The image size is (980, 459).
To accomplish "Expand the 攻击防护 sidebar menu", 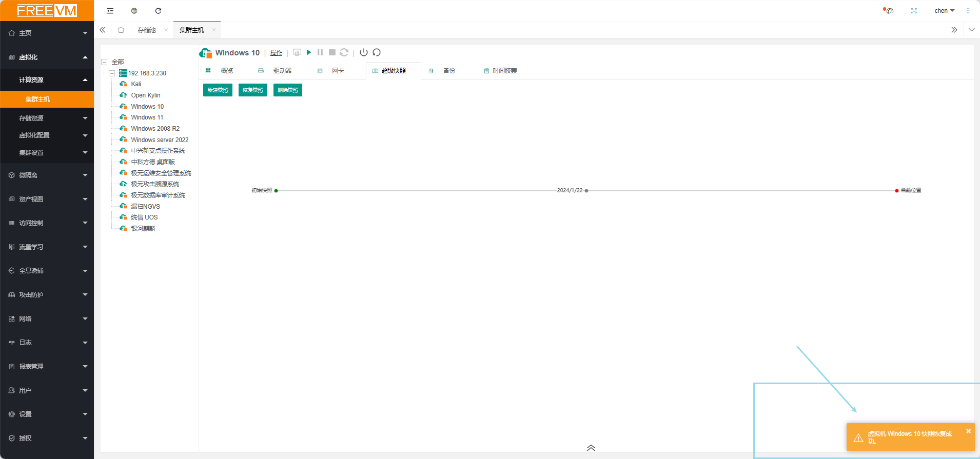I will [47, 295].
